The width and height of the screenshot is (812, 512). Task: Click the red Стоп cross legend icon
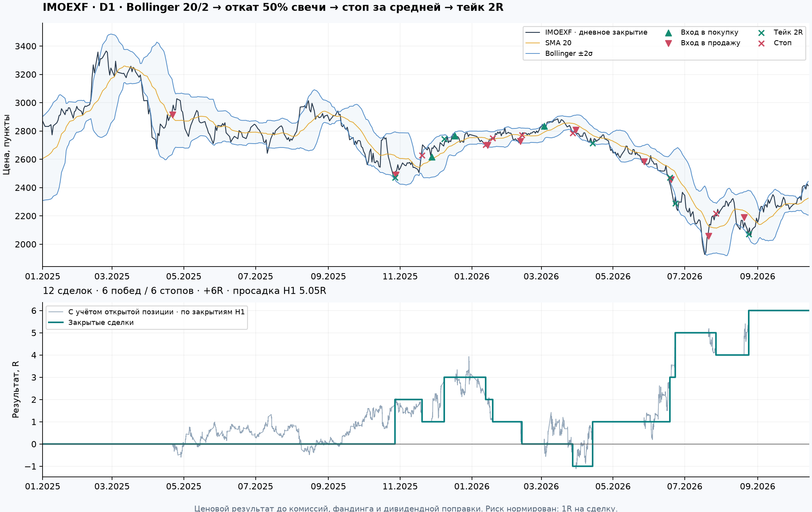point(761,43)
